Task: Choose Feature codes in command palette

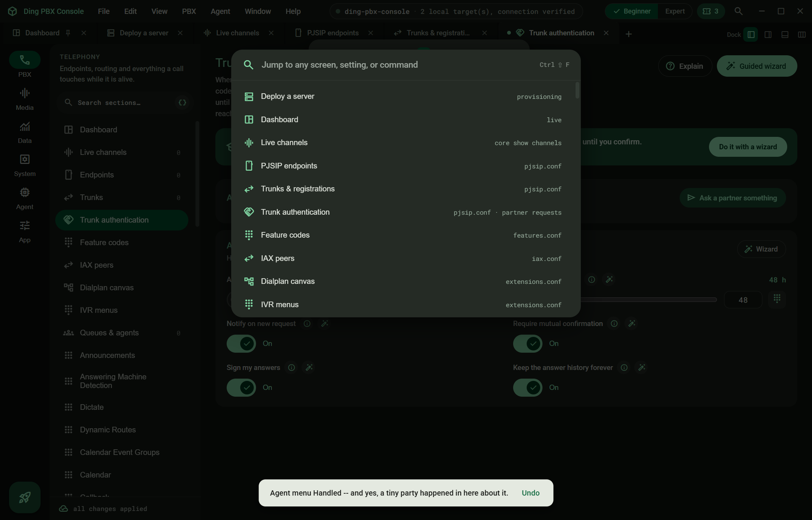Action: (403, 235)
